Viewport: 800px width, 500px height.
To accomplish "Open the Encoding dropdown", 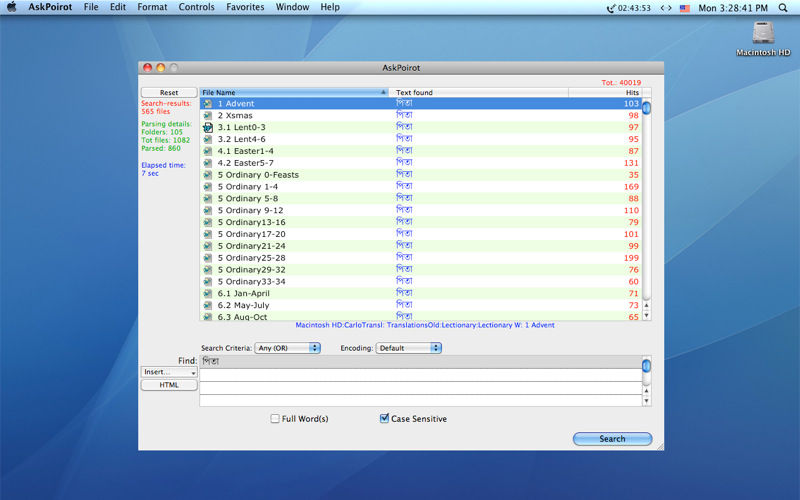I will point(408,348).
